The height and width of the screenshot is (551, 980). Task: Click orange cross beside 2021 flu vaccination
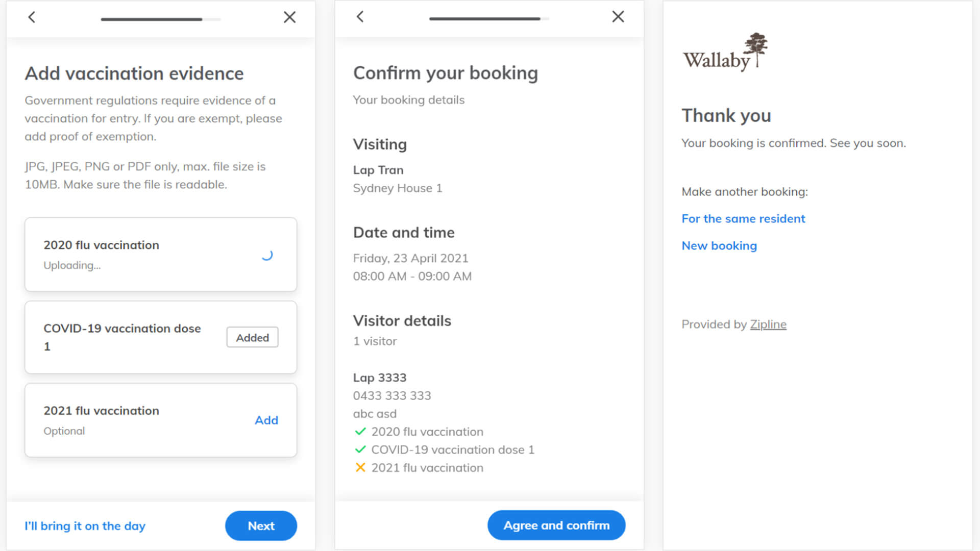point(360,467)
